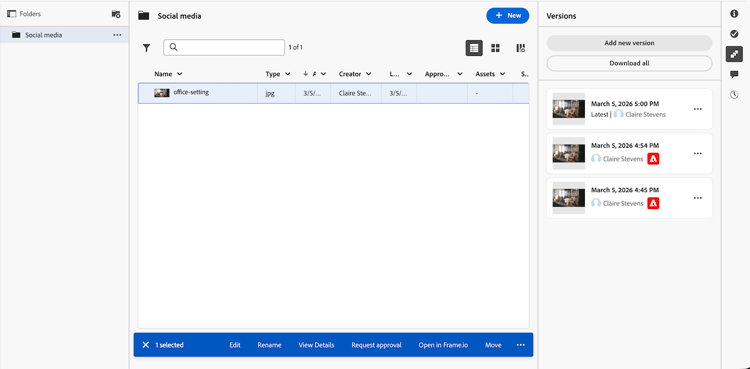This screenshot has height=369, width=750.
Task: Click the search input field
Action: 224,47
